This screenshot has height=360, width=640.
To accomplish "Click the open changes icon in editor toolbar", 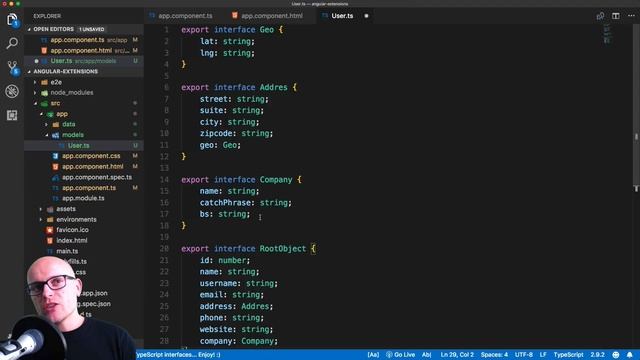I will [600, 16].
